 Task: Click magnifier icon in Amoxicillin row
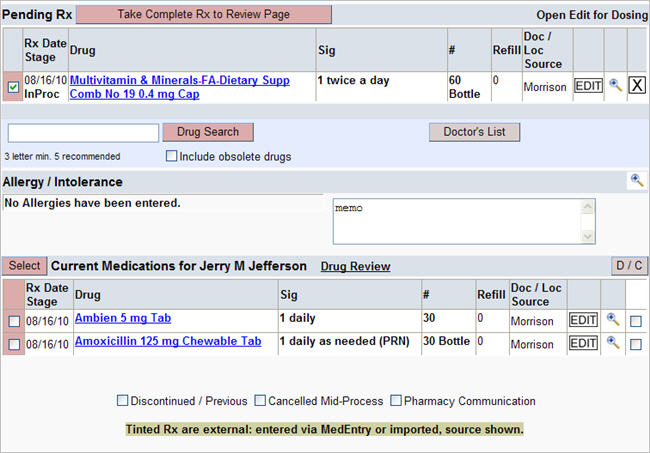coord(614,343)
